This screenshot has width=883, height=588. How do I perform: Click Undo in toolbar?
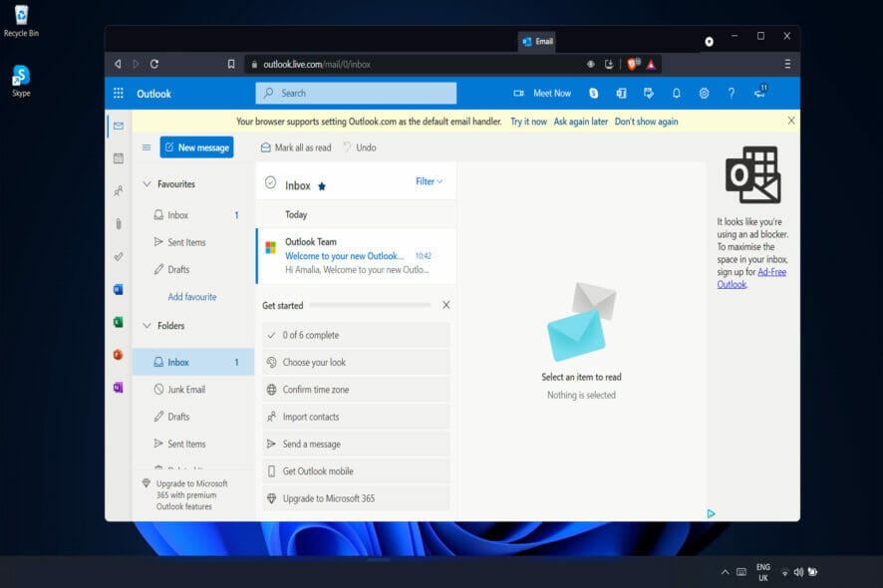click(360, 147)
